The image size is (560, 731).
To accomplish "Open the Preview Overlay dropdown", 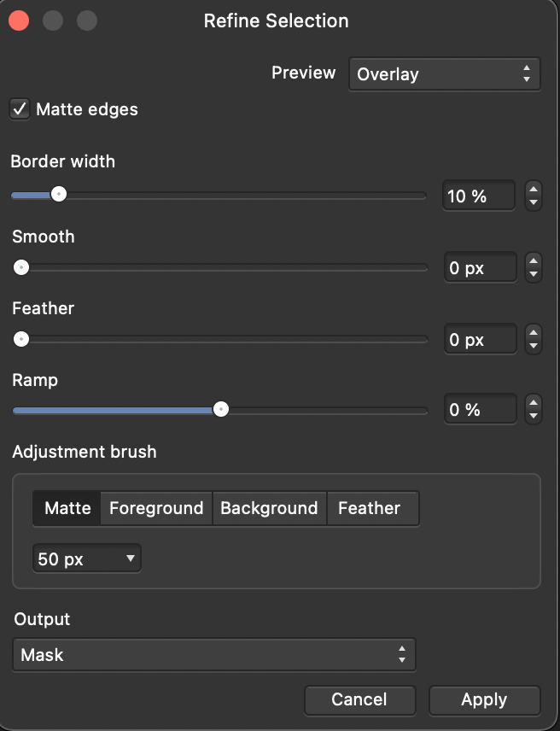I will (444, 74).
